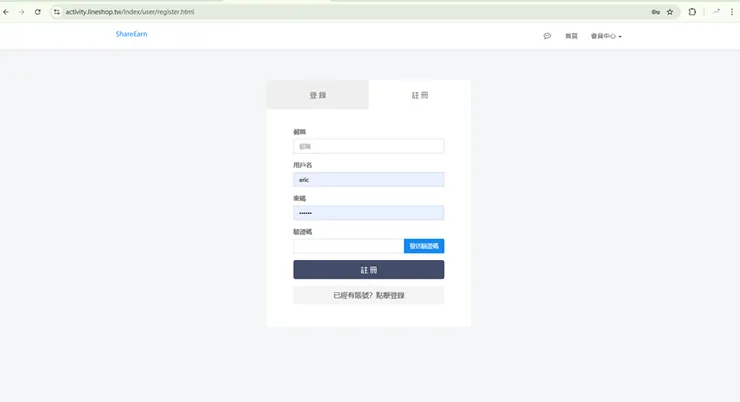The height and width of the screenshot is (402, 740).
Task: Submit with the dark 註冊 button
Action: coord(369,269)
